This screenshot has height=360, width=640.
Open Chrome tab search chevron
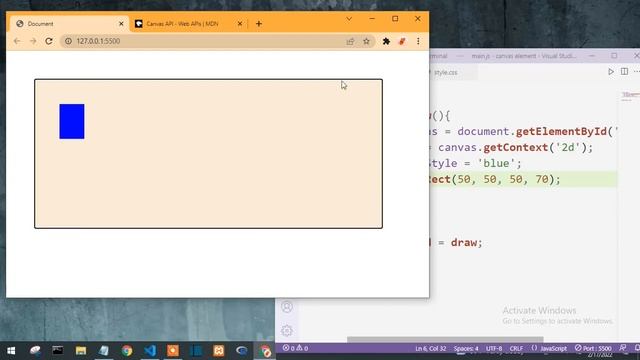point(349,19)
